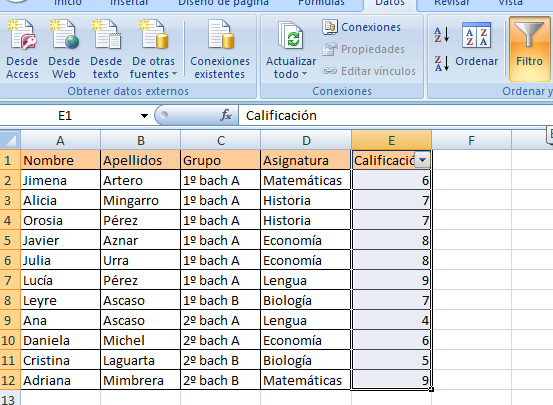Click the Nombre header cell
This screenshot has width=553, height=405.
pyautogui.click(x=61, y=161)
